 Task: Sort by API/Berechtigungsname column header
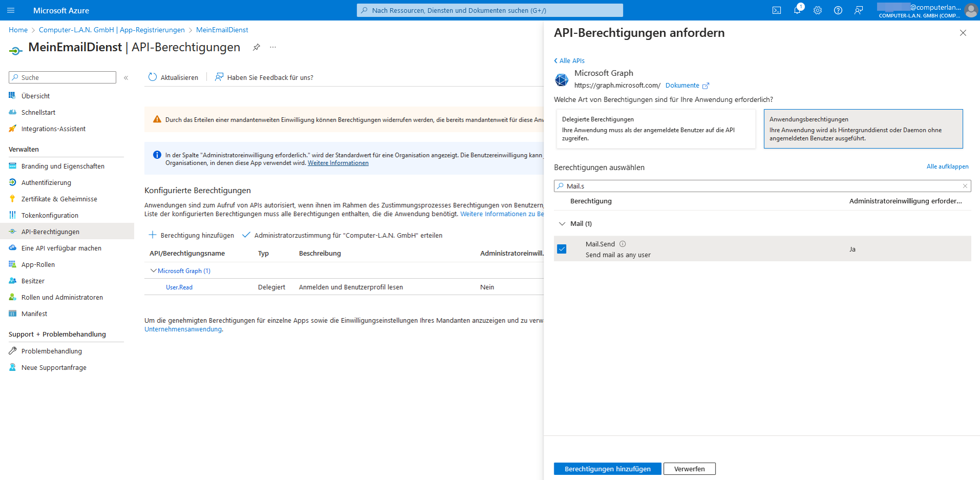[x=187, y=253]
